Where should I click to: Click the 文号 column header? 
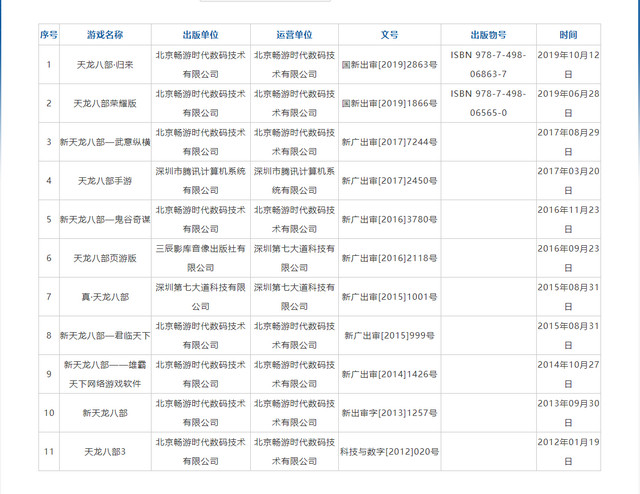389,35
